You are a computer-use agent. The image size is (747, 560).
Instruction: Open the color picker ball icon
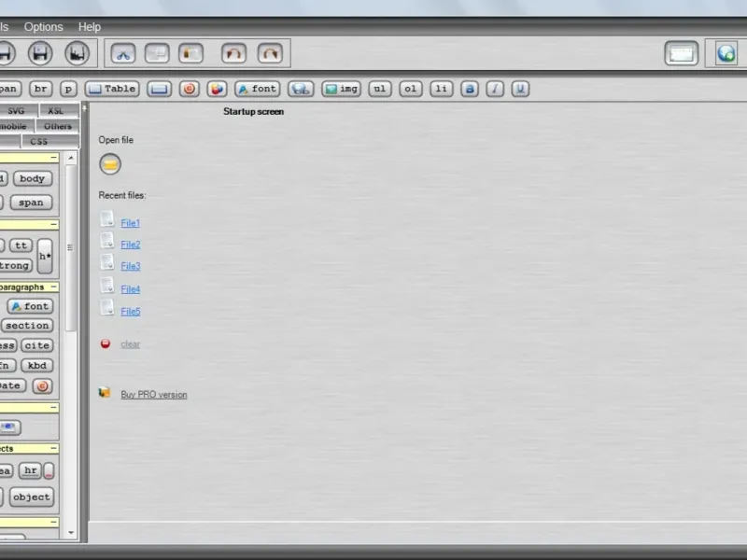[x=217, y=89]
